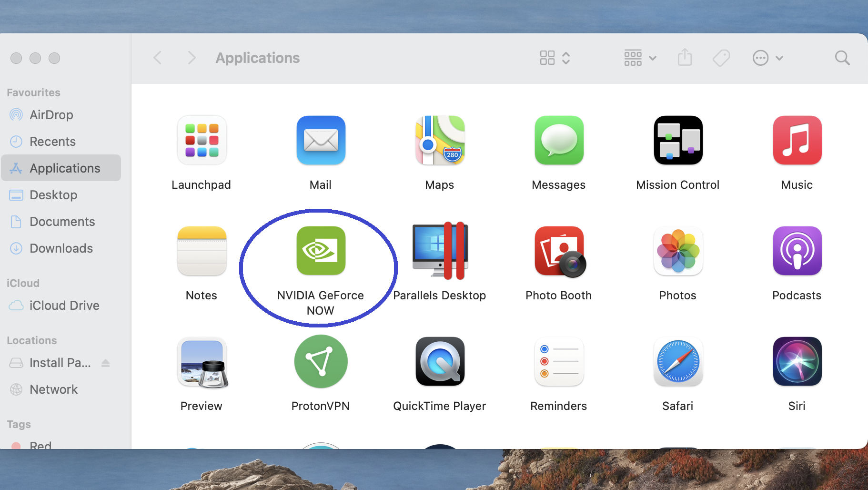Screen dimensions: 868x490
Task: Open the icon view switcher dropdown
Action: pyautogui.click(x=555, y=58)
